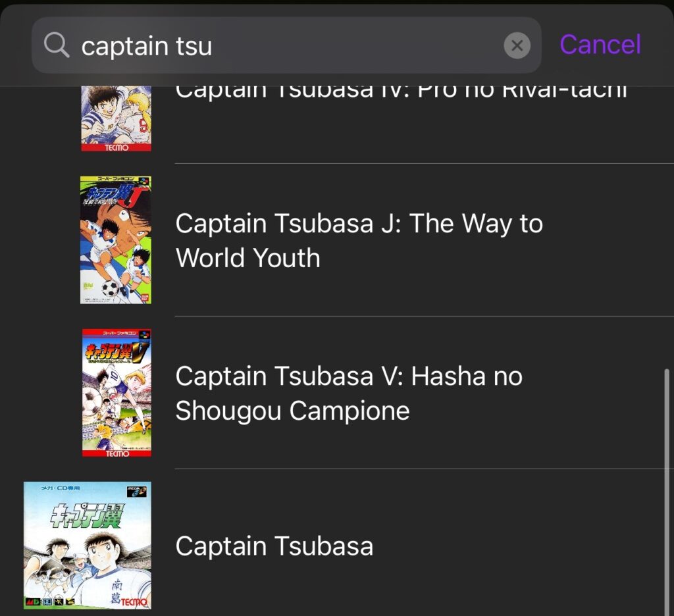Click the soccer ball on Captain Tsubasa J cover

[x=110, y=288]
